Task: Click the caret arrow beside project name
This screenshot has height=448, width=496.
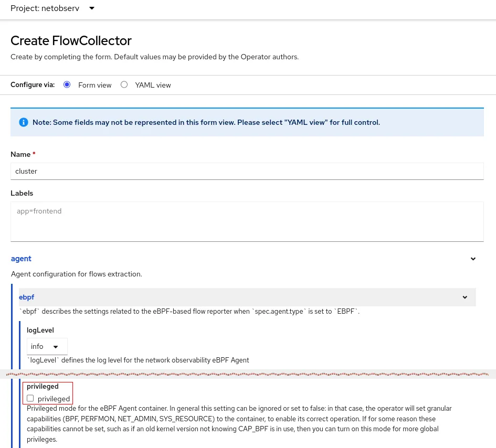Action: click(92, 8)
